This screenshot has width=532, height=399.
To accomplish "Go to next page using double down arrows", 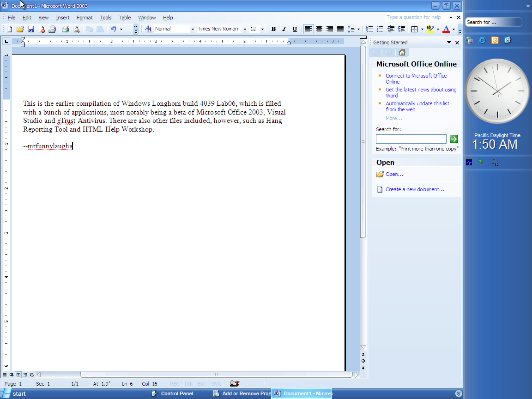I will (363, 368).
